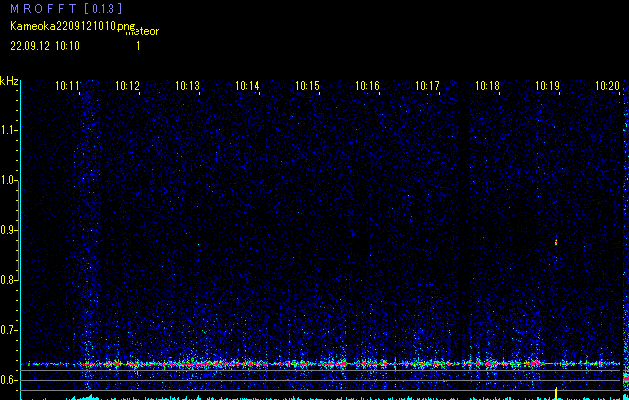Select the 10:18 time axis label
The width and height of the screenshot is (629, 400).
coord(487,86)
